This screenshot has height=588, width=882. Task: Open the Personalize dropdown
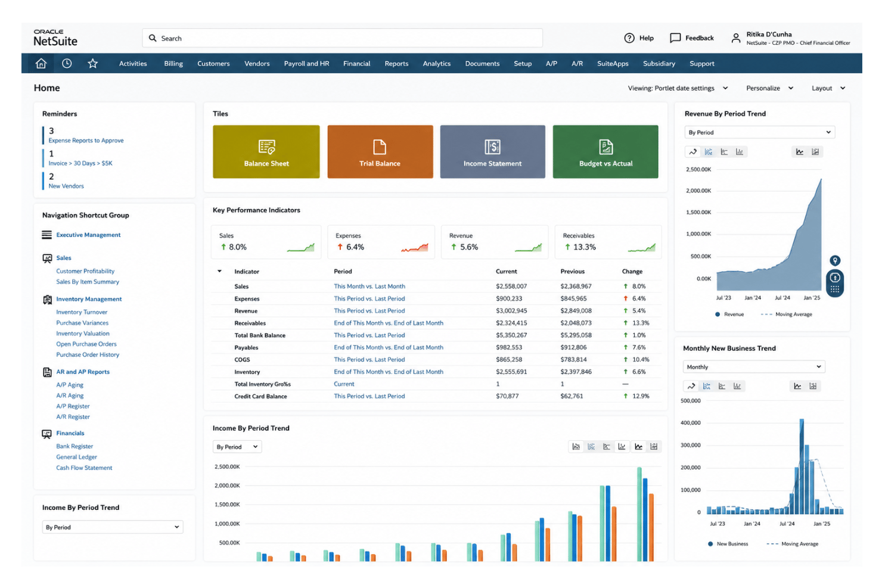[x=770, y=88]
